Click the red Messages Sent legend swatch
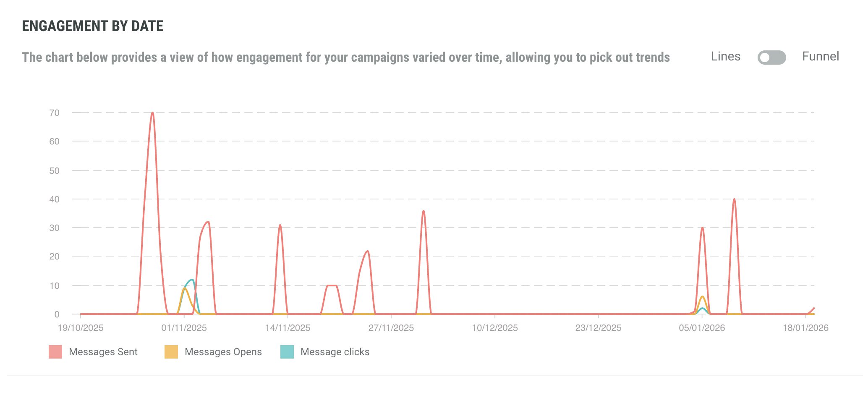This screenshot has height=393, width=868. coord(55,352)
